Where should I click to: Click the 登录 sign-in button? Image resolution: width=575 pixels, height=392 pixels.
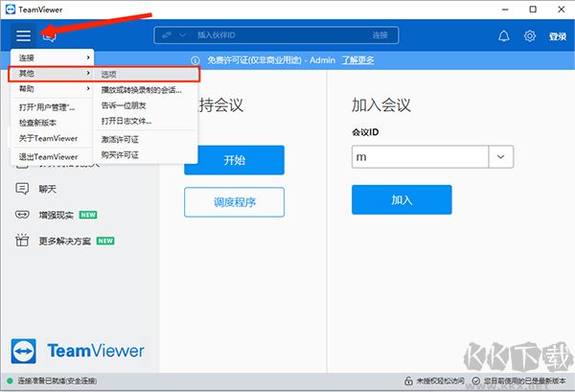click(x=558, y=35)
